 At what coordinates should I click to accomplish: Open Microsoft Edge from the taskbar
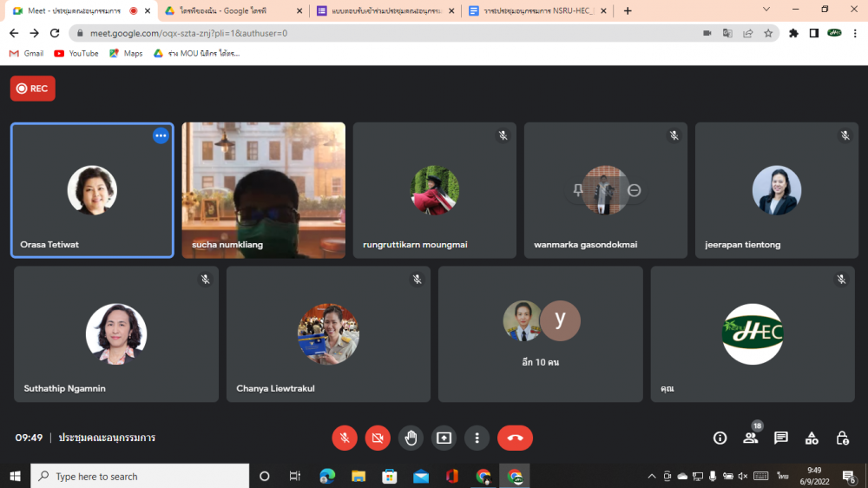[327, 476]
